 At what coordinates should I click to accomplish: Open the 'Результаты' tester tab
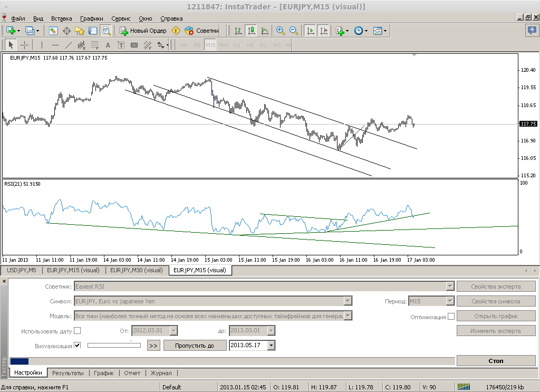68,372
